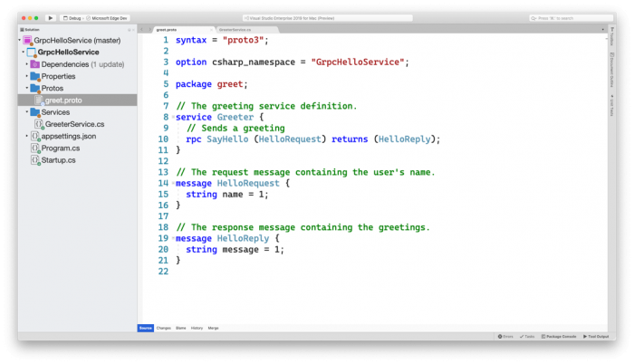Open the Tasks pad
The width and height of the screenshot is (634, 364).
pyautogui.click(x=527, y=337)
